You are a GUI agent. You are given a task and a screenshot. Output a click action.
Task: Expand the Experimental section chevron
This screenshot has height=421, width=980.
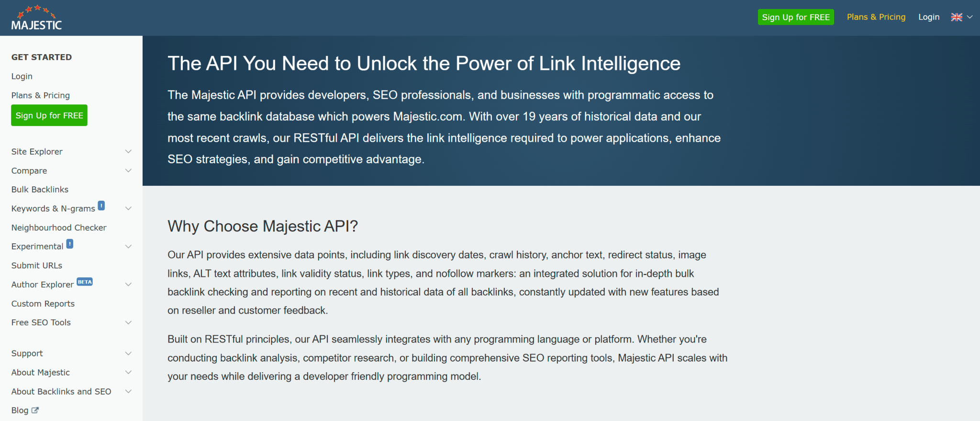[128, 246]
